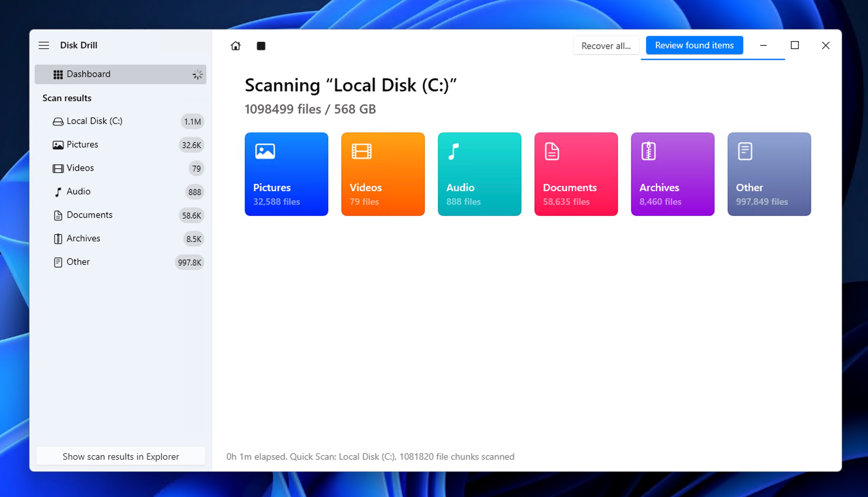Switch to Review found items
Screen dimensions: 868x497
coord(694,45)
